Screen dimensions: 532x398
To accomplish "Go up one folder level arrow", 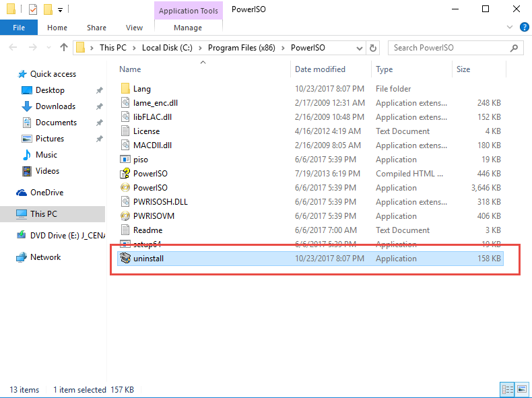I will [x=64, y=47].
